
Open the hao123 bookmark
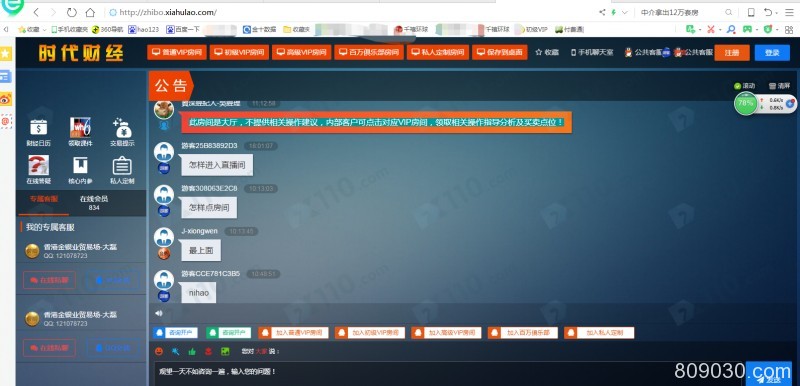pyautogui.click(x=143, y=30)
